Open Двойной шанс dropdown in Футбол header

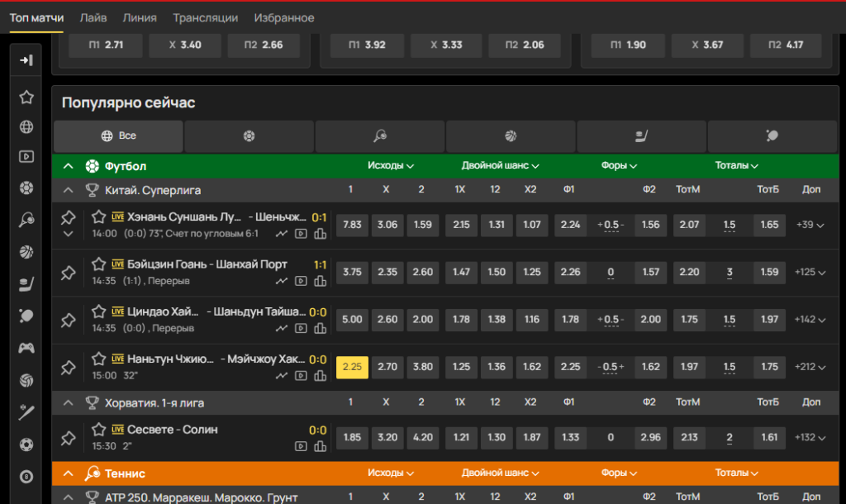point(500,166)
